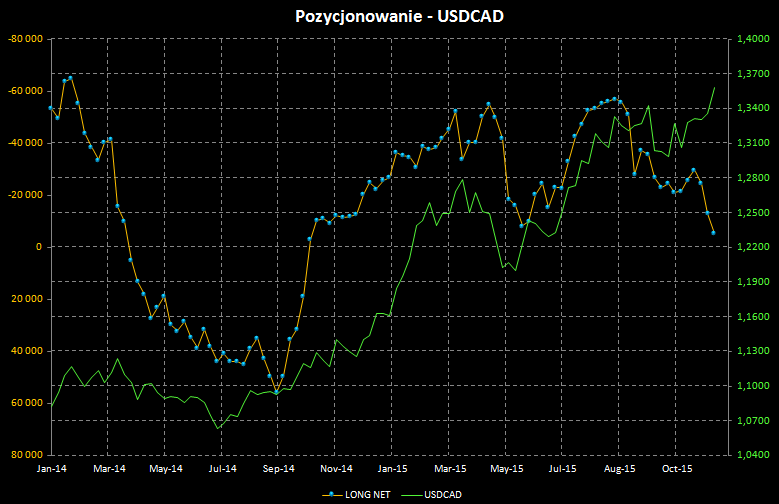Click the USDCAD legend label text

(x=442, y=494)
